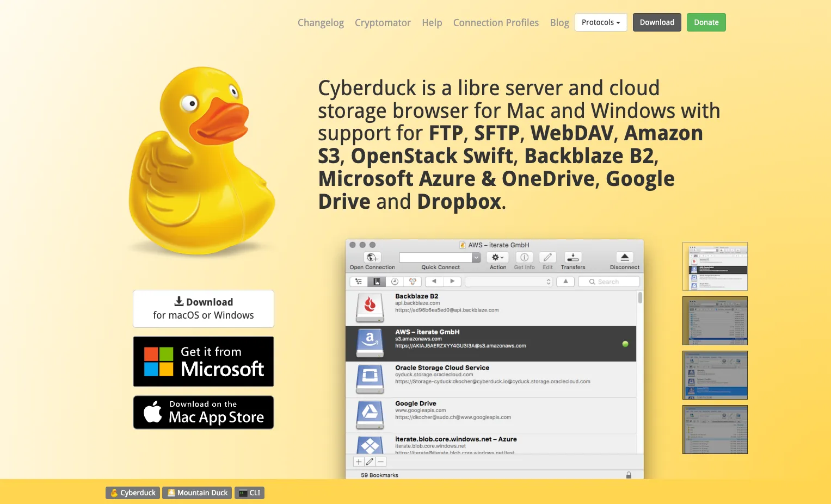This screenshot has height=504, width=831.
Task: Open the history clock view icon
Action: pos(395,282)
